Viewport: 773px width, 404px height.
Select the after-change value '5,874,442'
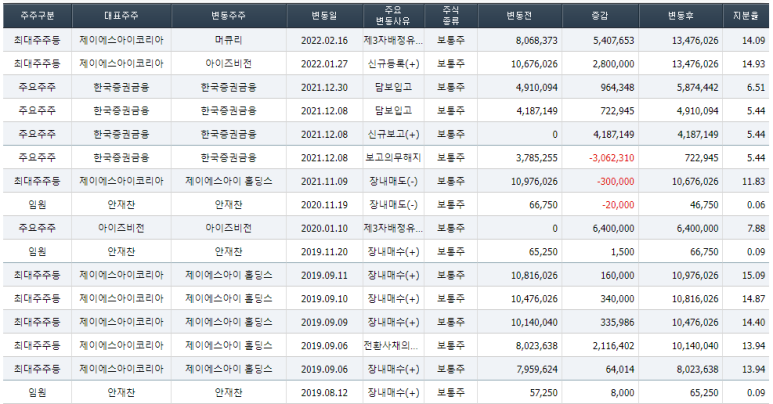[x=698, y=87]
